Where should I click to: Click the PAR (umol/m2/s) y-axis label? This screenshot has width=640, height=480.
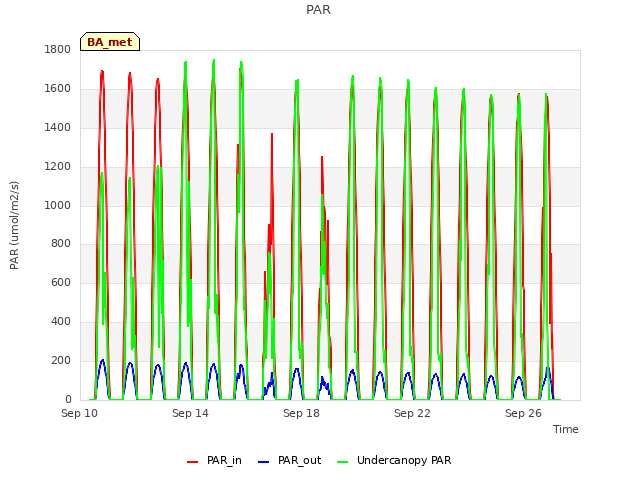(14, 225)
